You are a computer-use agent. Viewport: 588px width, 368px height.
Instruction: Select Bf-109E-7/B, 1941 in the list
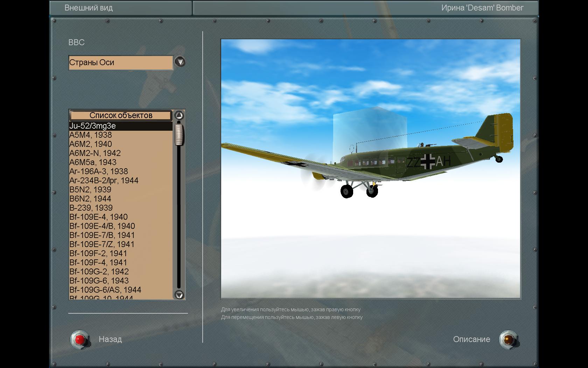click(x=121, y=235)
